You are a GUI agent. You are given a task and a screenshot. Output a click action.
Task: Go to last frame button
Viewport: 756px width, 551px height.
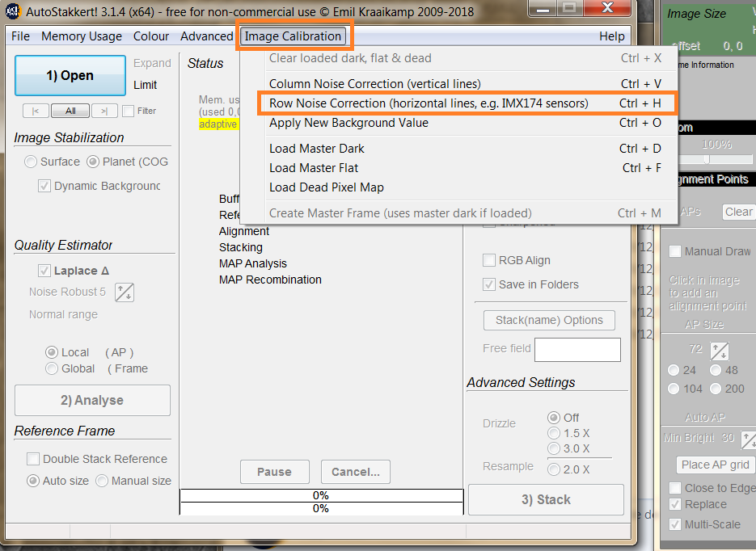tap(104, 111)
